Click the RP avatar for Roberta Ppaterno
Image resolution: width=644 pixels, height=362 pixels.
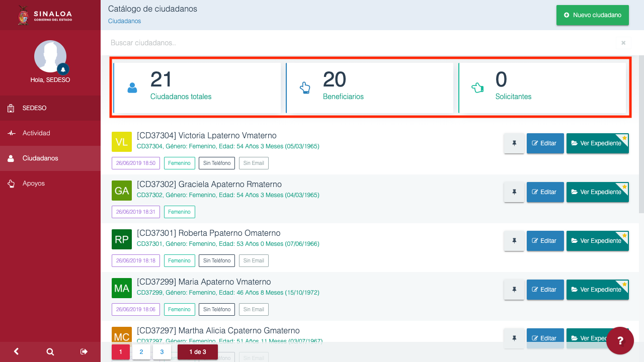(x=122, y=239)
